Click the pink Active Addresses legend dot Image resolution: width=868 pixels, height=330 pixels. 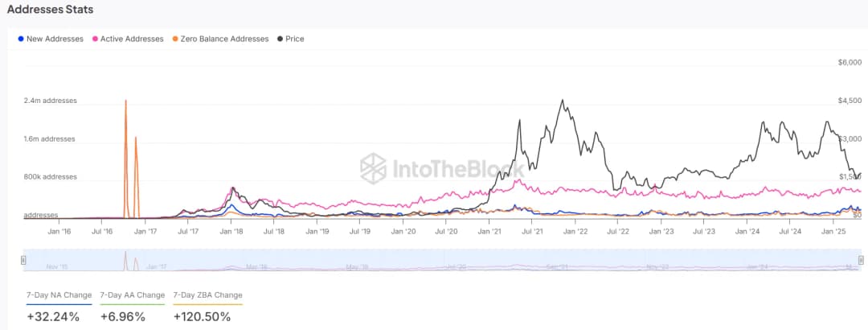tap(96, 39)
